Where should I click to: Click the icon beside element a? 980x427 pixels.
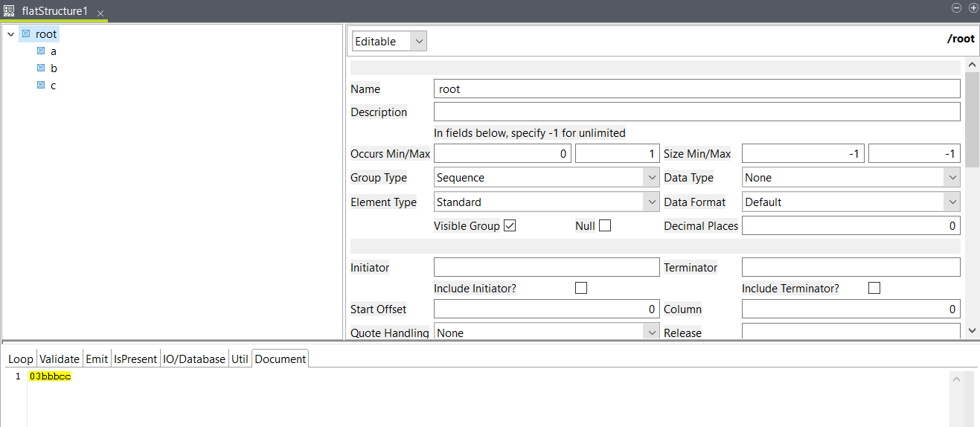[41, 51]
